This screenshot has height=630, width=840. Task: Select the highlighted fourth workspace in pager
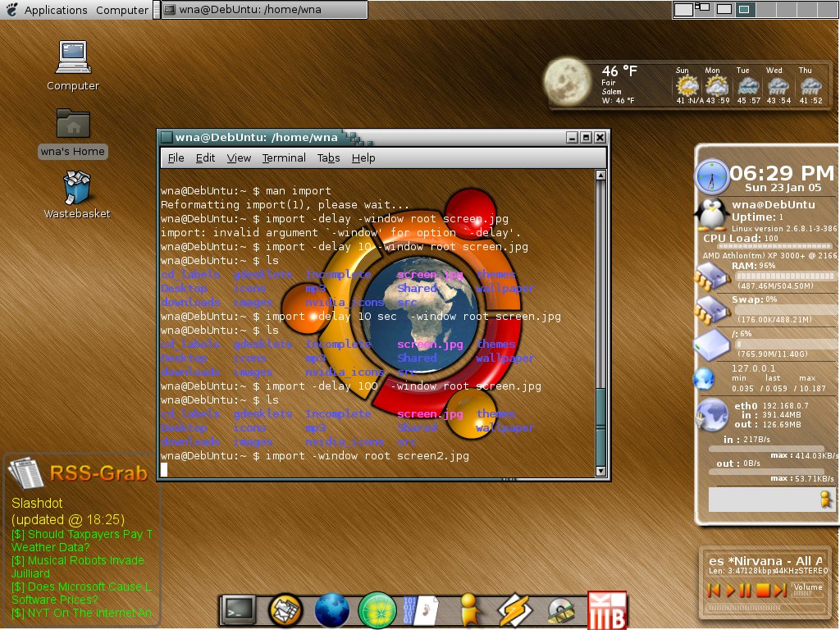coord(744,9)
